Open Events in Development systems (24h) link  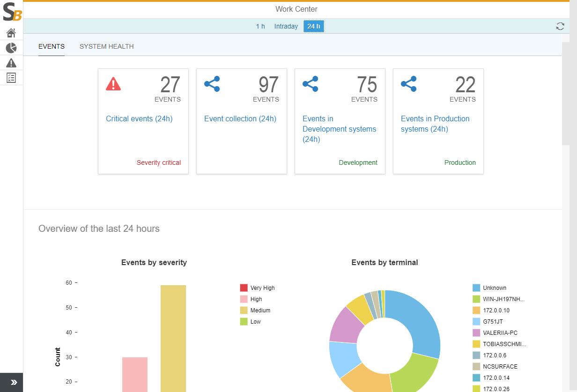340,129
